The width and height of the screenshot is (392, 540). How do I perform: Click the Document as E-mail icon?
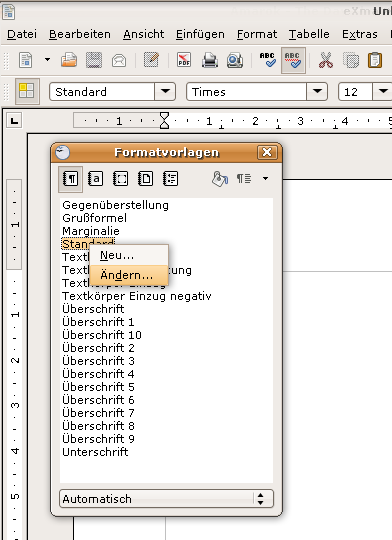pyautogui.click(x=119, y=61)
